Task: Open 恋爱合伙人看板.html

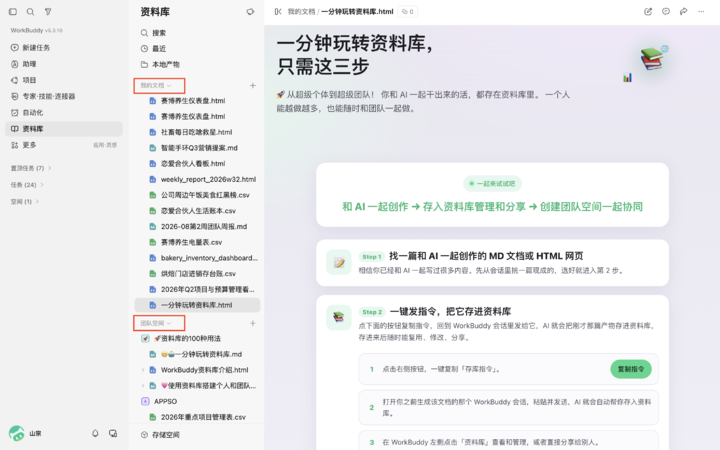Action: [x=197, y=163]
